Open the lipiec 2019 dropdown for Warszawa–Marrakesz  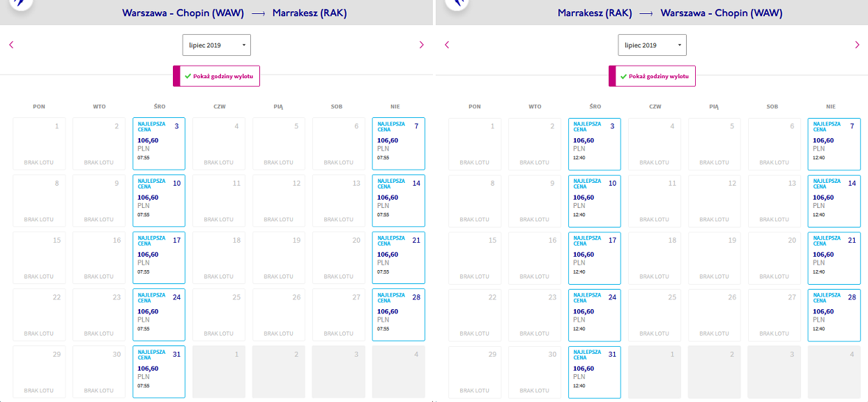tap(217, 45)
